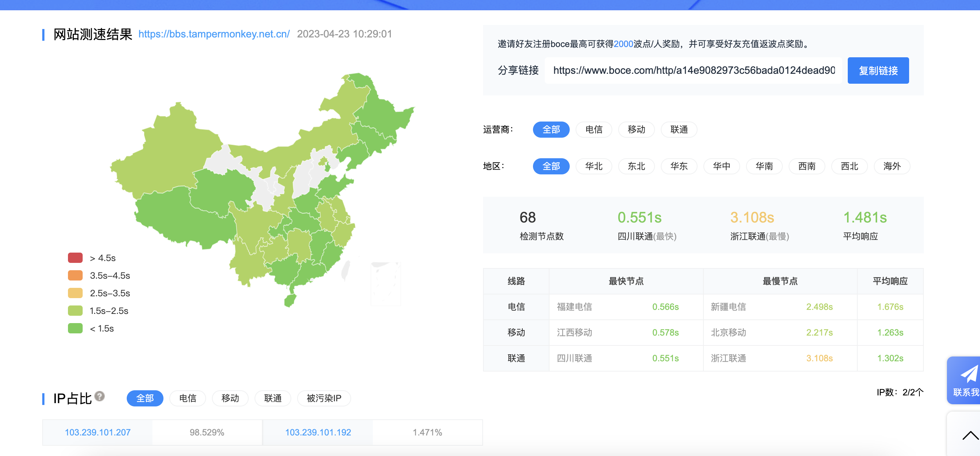The width and height of the screenshot is (980, 456).
Task: Click the help question-mark icon beside IP占比
Action: (x=100, y=396)
